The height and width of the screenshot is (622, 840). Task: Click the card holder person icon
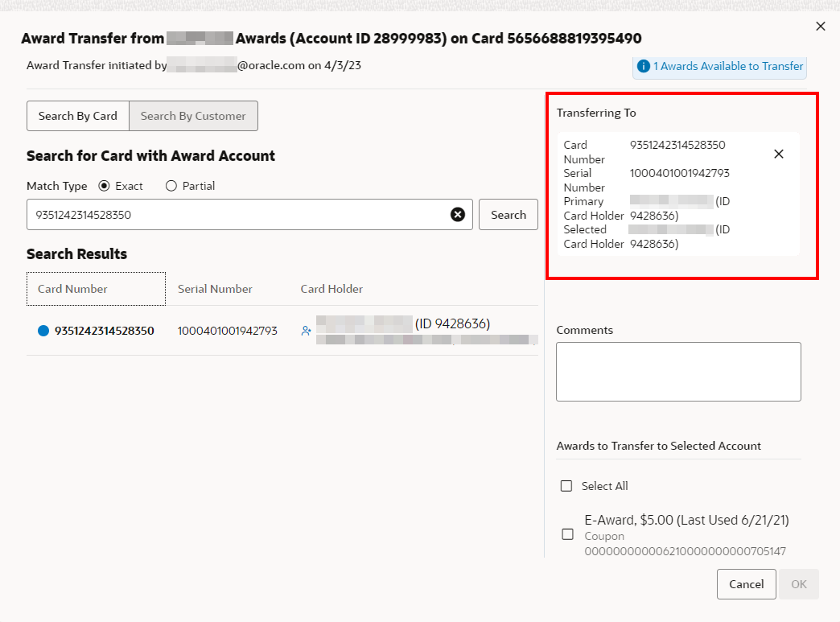(306, 331)
